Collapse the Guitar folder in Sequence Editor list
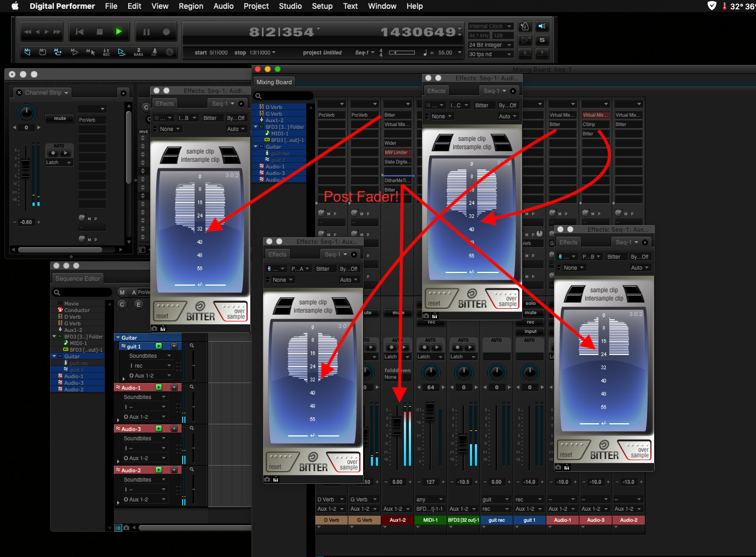 coord(54,356)
